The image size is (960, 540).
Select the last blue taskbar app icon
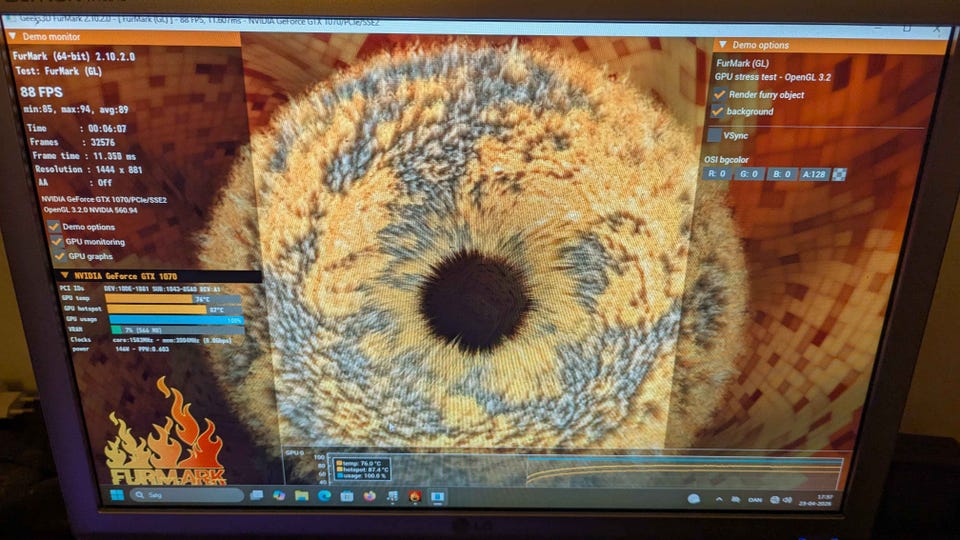pos(437,497)
